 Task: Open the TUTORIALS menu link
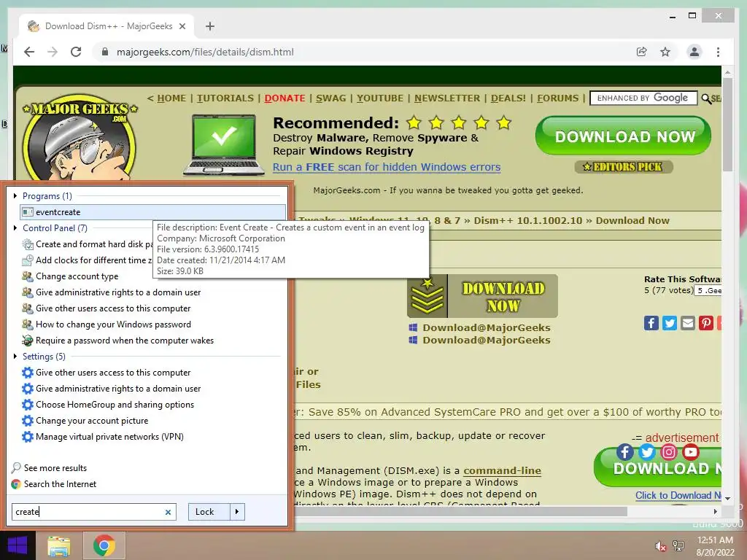pyautogui.click(x=225, y=98)
